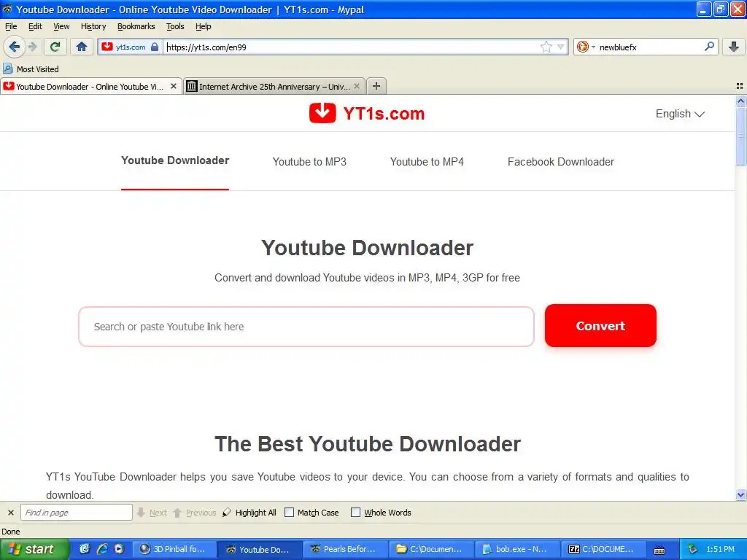Click the yt1s.com site identity label
Image resolution: width=747 pixels, height=560 pixels.
pyautogui.click(x=131, y=47)
